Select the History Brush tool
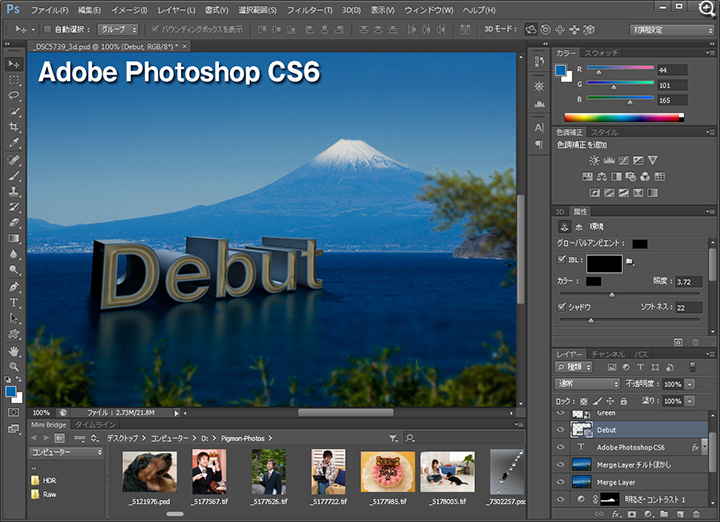 (14, 207)
